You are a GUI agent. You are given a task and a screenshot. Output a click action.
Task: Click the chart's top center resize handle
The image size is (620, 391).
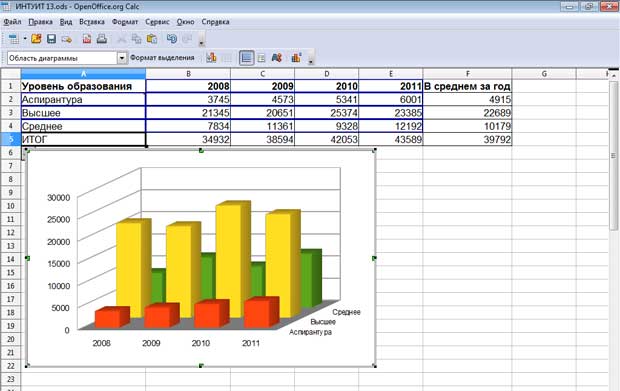(201, 151)
